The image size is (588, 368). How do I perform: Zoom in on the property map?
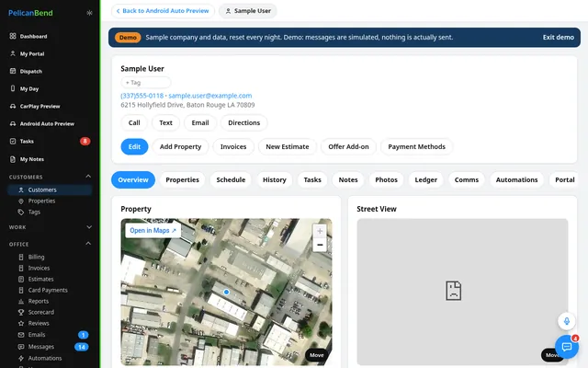320,231
